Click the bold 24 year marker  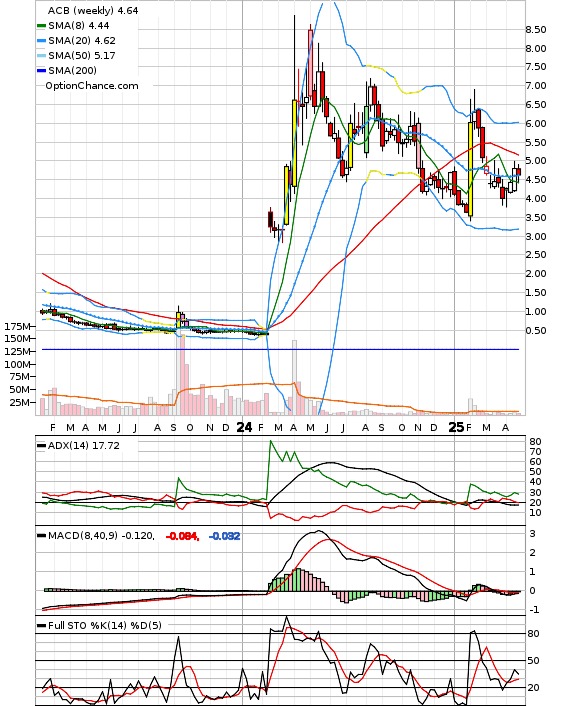pos(244,427)
